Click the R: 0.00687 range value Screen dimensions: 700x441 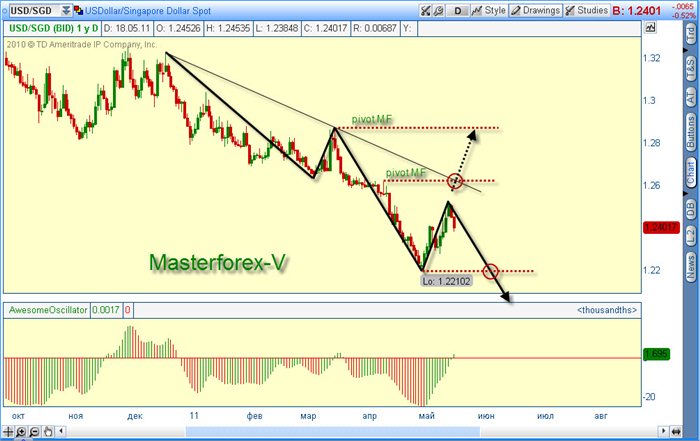point(375,29)
